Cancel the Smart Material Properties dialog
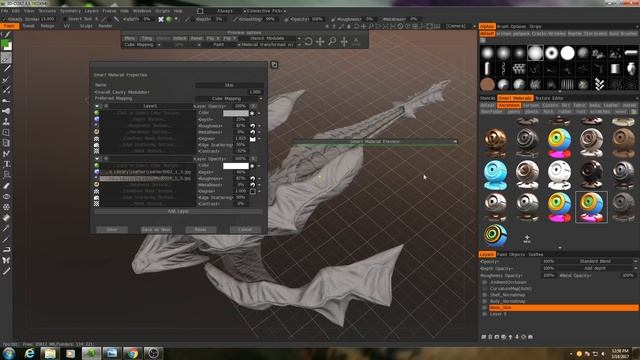 pyautogui.click(x=245, y=229)
